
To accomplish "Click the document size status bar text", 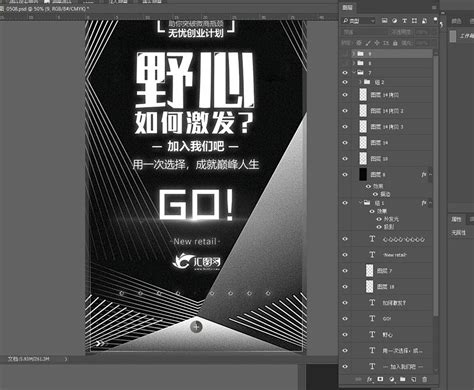I will pyautogui.click(x=29, y=359).
